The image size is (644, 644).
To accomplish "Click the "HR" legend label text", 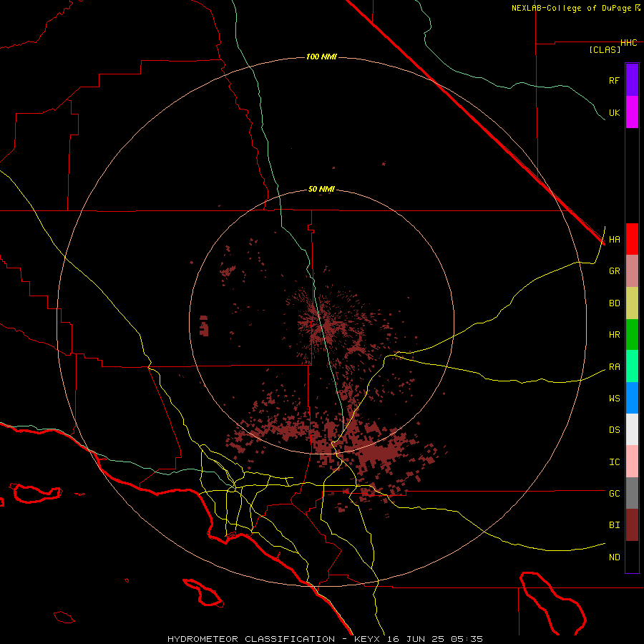I will pyautogui.click(x=614, y=335).
